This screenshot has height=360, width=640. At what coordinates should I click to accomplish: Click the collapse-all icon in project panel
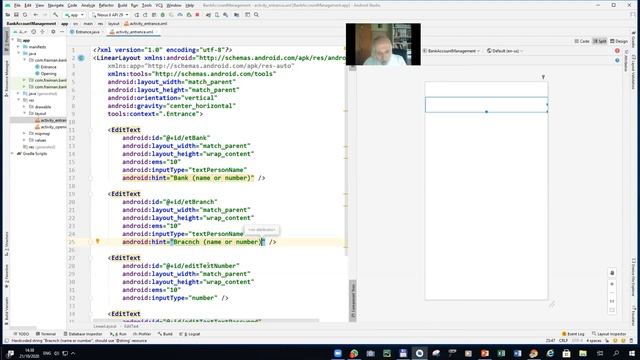click(43, 31)
